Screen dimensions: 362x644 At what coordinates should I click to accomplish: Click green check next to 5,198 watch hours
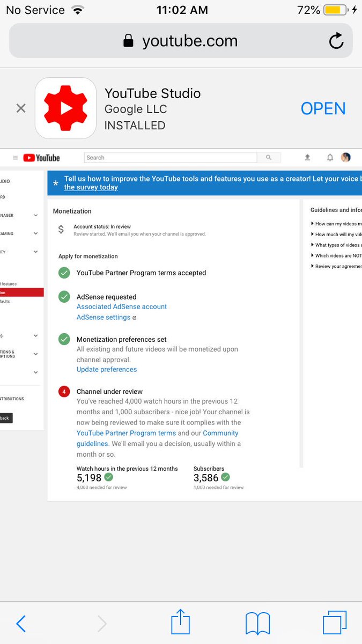108,477
